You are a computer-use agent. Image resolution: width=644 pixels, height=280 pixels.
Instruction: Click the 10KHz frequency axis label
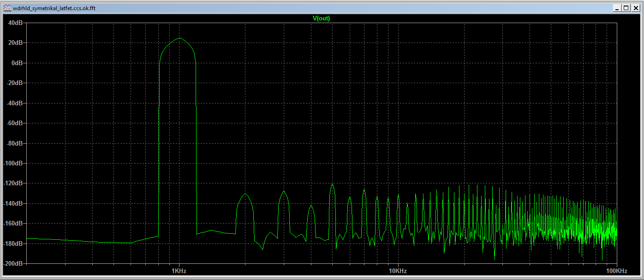tap(398, 271)
